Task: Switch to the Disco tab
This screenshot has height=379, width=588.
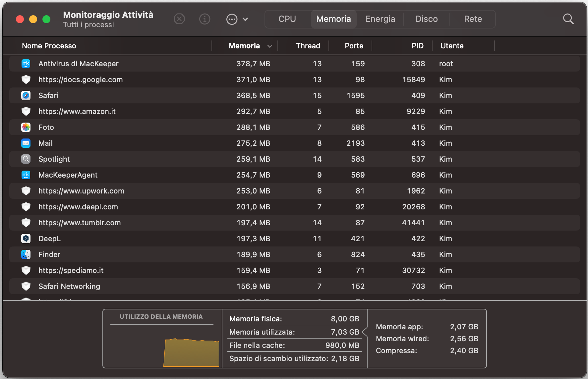Action: click(427, 19)
